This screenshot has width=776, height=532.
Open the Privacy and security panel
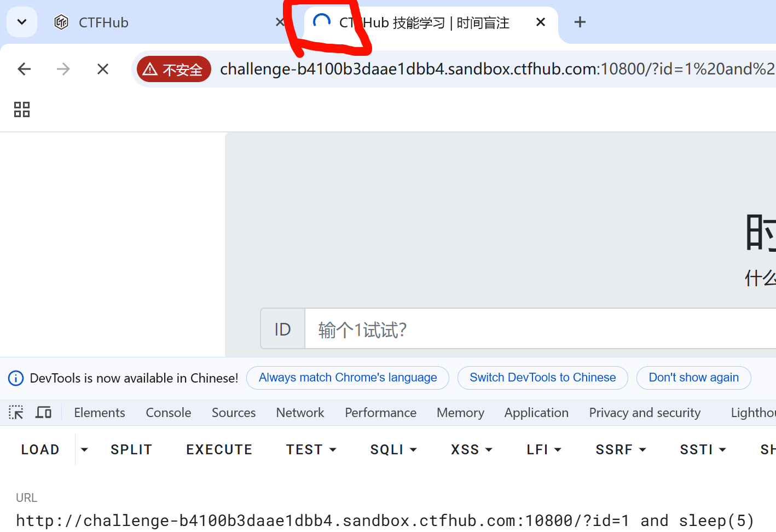tap(645, 413)
